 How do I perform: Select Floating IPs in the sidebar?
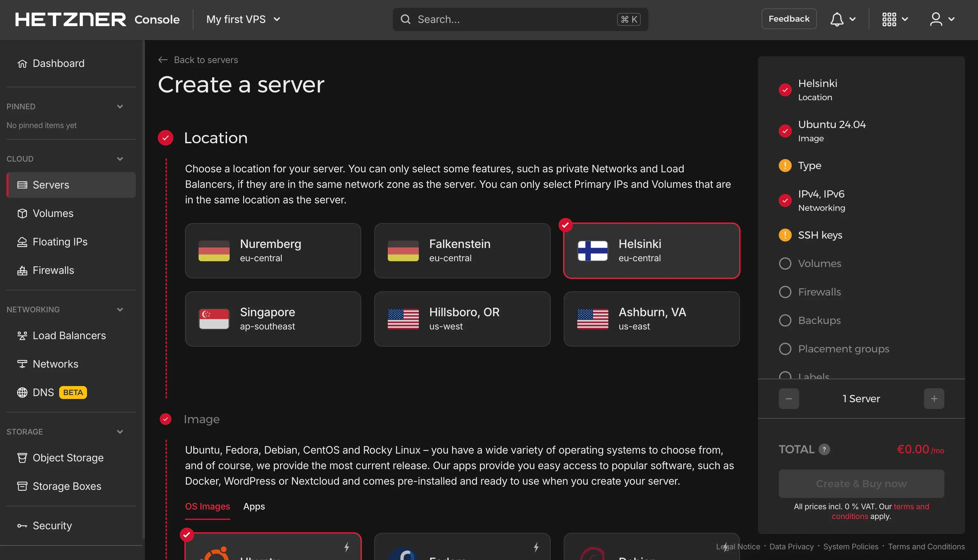60,242
